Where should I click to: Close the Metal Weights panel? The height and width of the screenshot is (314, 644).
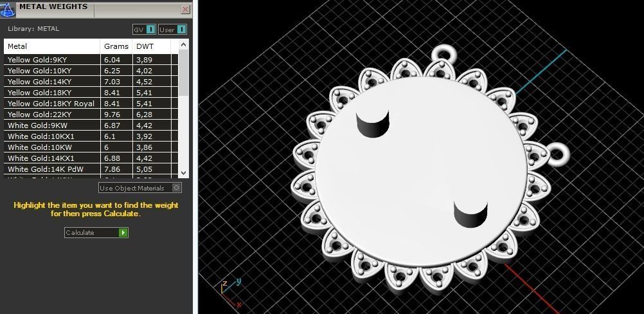tap(186, 9)
